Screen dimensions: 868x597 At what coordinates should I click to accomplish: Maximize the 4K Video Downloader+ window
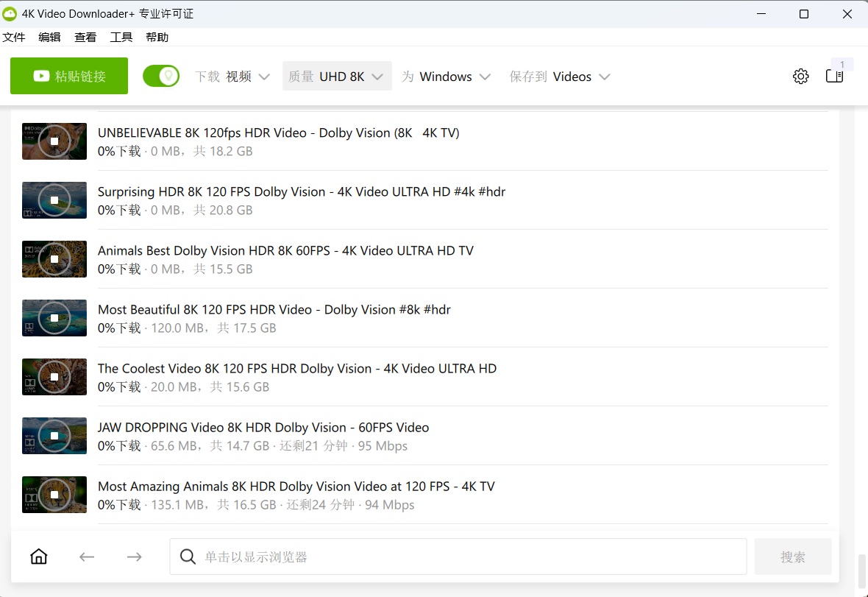pyautogui.click(x=804, y=14)
